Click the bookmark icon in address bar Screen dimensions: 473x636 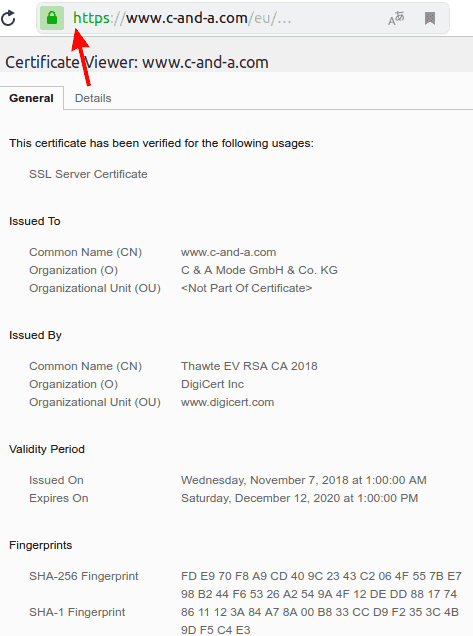pos(430,18)
